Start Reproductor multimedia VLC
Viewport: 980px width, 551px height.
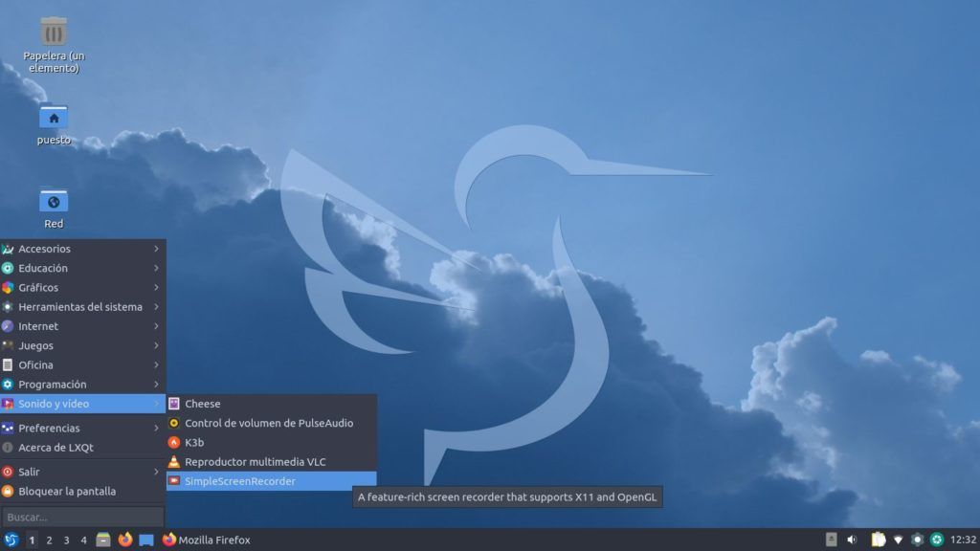click(x=255, y=462)
